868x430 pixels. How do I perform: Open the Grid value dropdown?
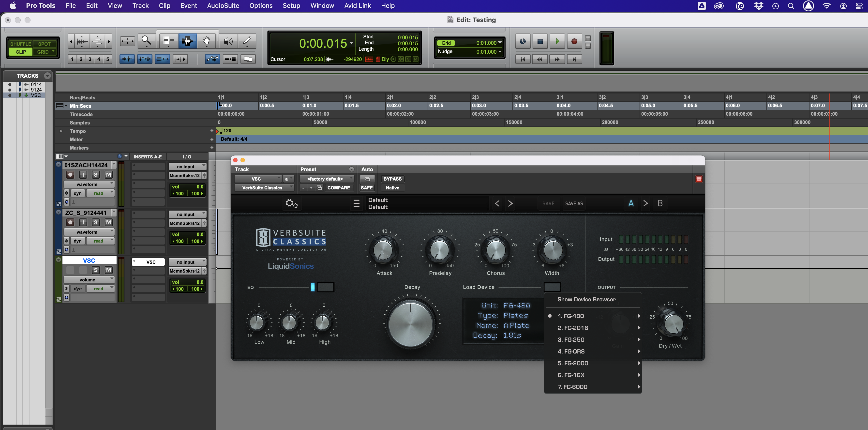(x=500, y=43)
